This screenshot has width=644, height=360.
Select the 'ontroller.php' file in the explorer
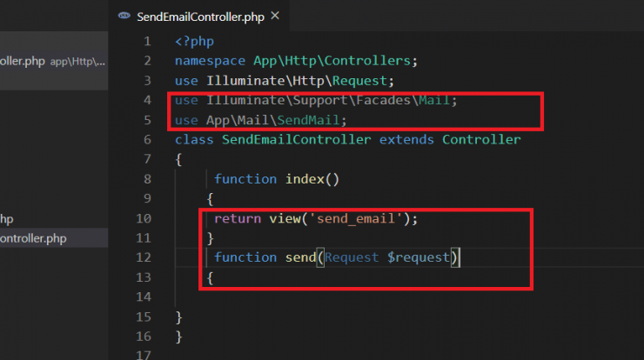(x=53, y=238)
